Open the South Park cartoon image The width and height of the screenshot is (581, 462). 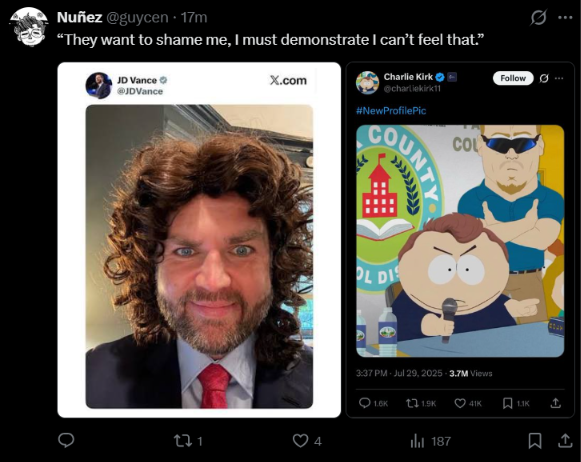tap(460, 241)
